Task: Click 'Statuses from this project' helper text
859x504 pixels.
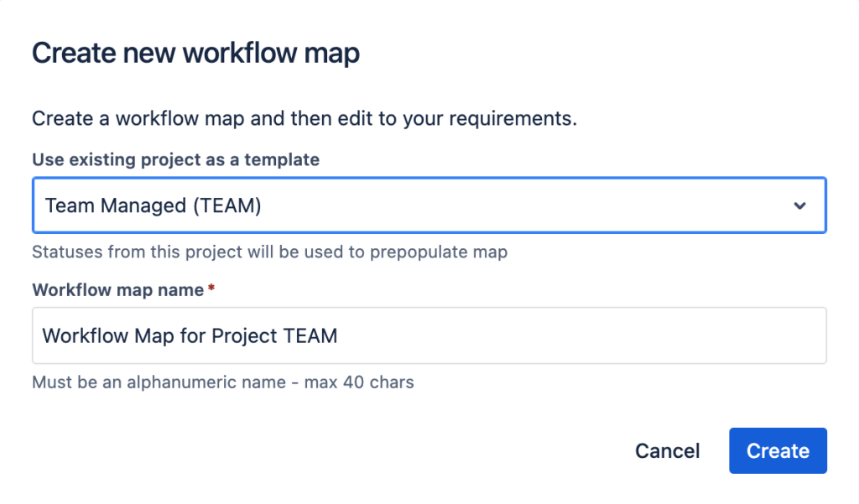Action: pyautogui.click(x=269, y=252)
